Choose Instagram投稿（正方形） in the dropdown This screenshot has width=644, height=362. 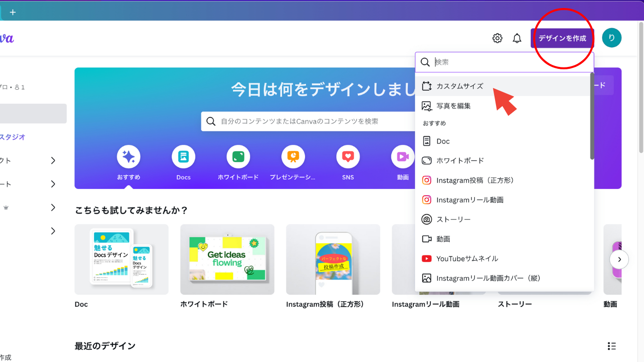503,181
